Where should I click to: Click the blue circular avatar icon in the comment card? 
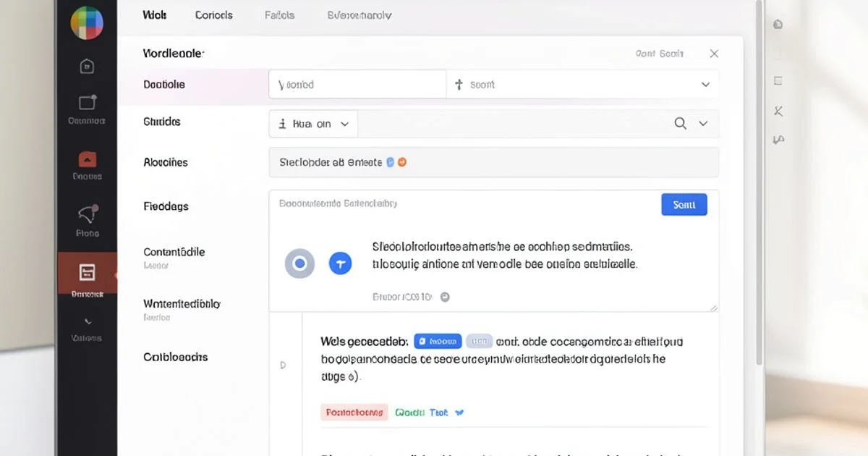click(340, 263)
